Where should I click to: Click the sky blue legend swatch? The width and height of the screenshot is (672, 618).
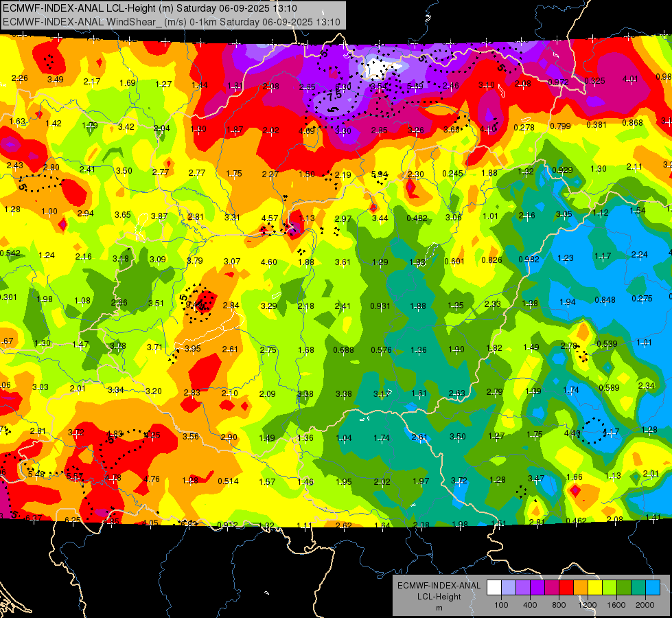(x=653, y=588)
